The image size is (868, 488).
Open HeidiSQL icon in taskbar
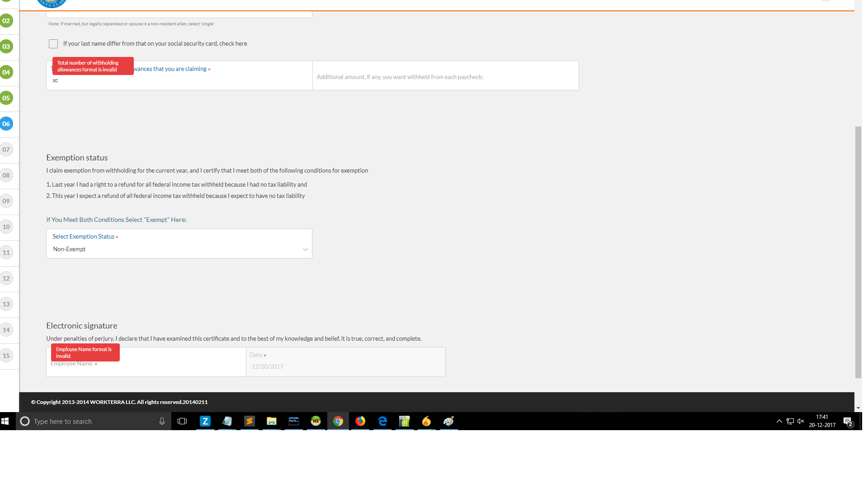316,421
